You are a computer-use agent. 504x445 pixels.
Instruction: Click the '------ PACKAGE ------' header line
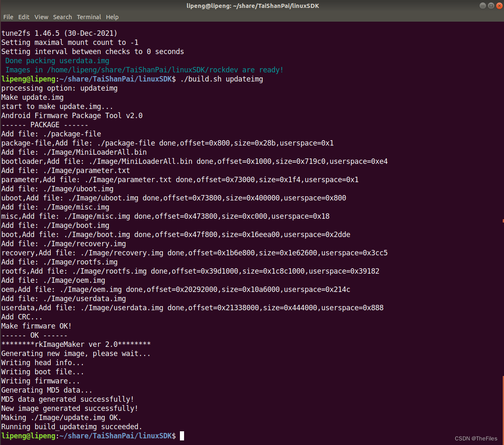click(x=45, y=125)
